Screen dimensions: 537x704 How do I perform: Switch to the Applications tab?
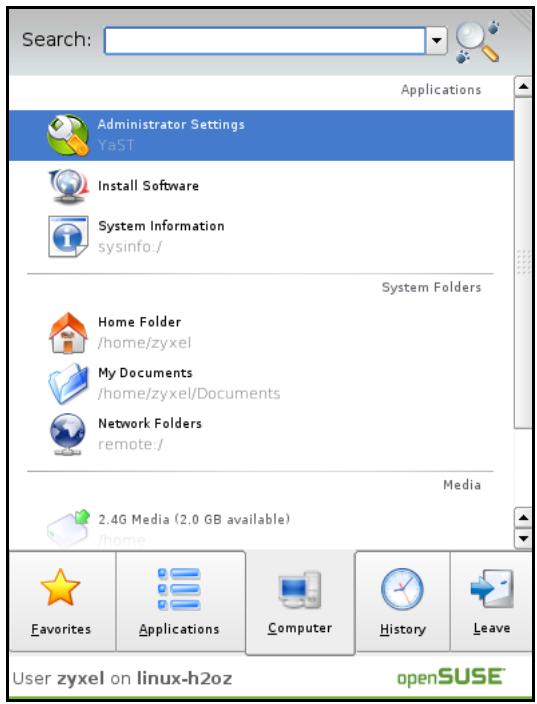(180, 602)
